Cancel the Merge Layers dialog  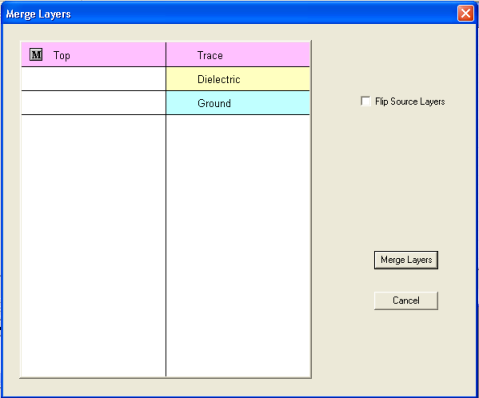406,301
